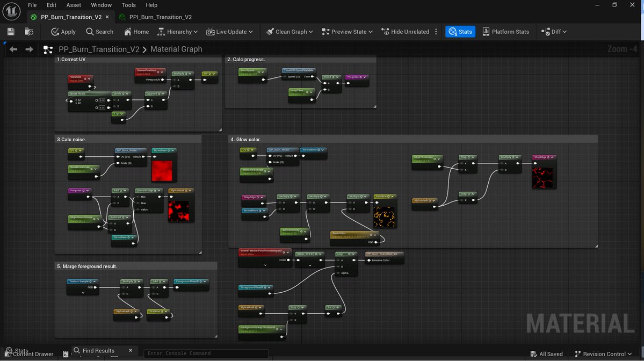Select the Break Float2 node
The width and height of the screenshot is (644, 361).
[x=89, y=101]
